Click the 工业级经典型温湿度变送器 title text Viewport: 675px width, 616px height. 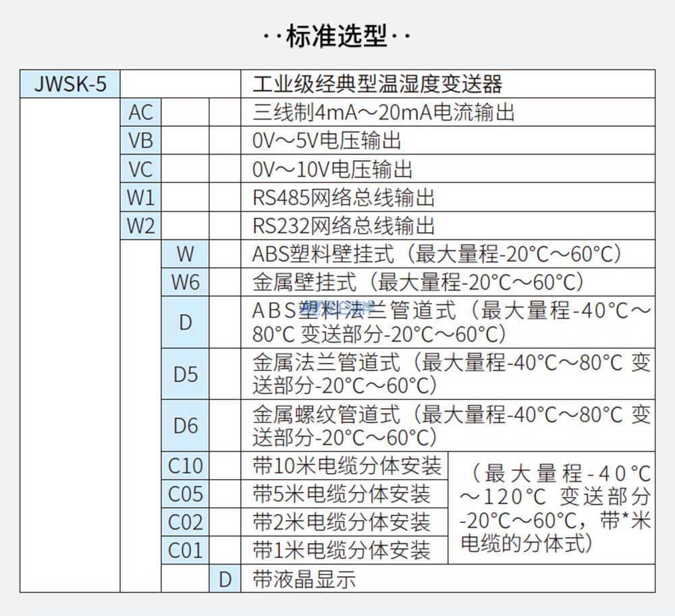(377, 84)
